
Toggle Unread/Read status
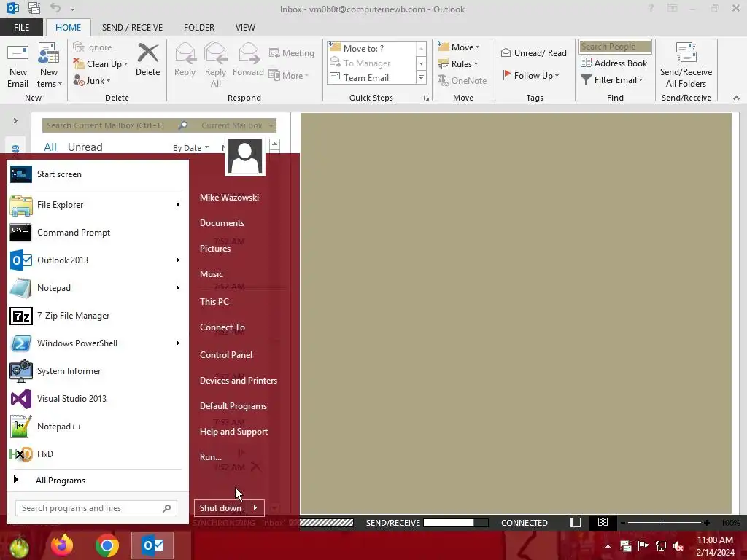coord(534,52)
